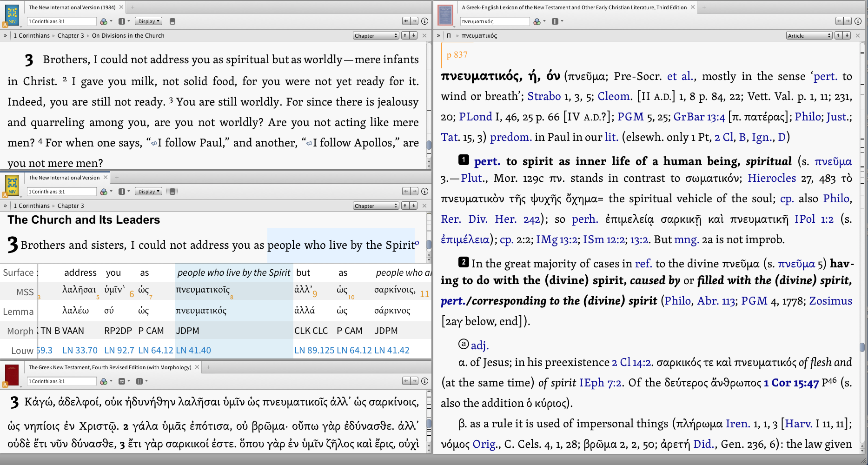Open the Article navigation dropdown in lexicon panel

pos(809,36)
